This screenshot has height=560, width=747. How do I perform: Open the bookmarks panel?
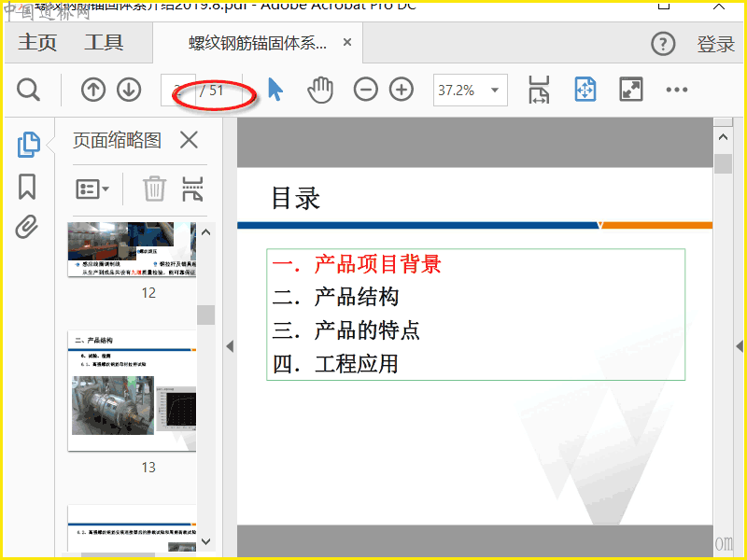pos(27,187)
